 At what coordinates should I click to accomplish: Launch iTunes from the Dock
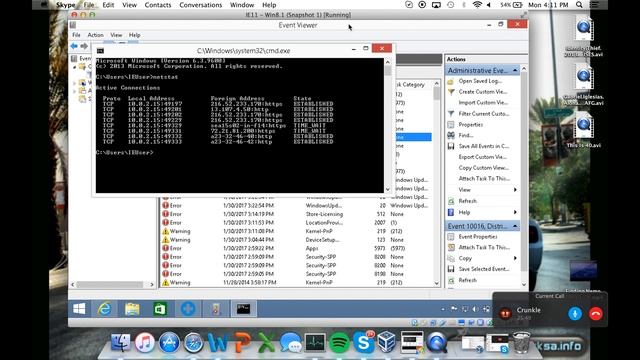(144, 342)
